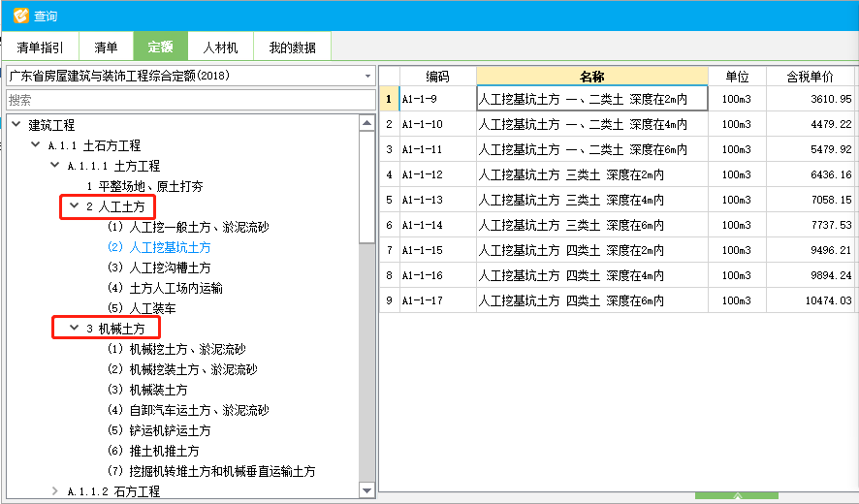Select code cell A1-1-12
This screenshot has height=504, width=859.
[x=437, y=174]
